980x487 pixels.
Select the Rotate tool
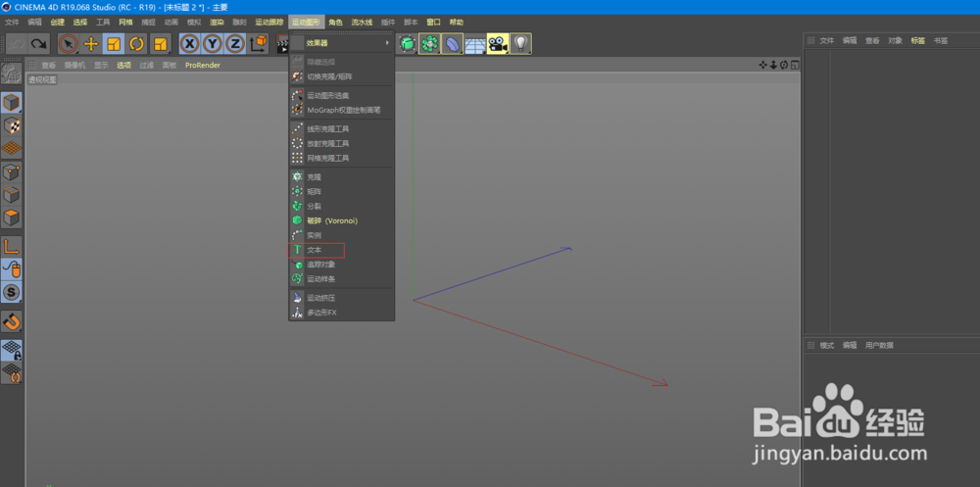(136, 44)
